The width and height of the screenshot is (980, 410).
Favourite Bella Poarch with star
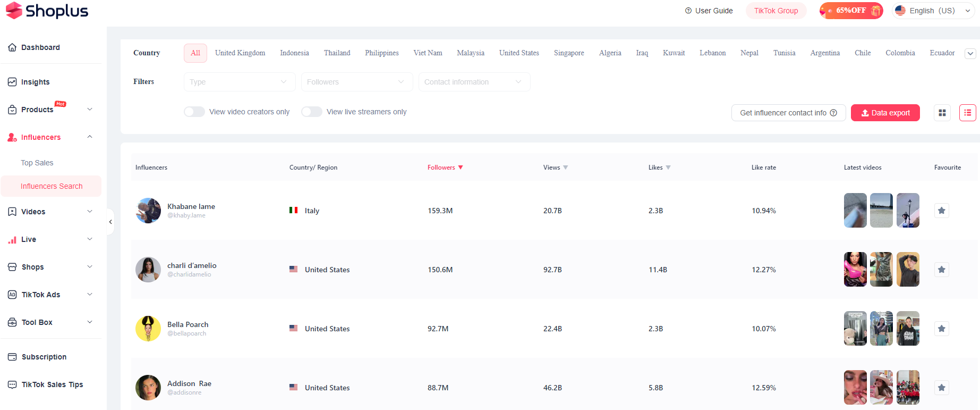click(942, 329)
